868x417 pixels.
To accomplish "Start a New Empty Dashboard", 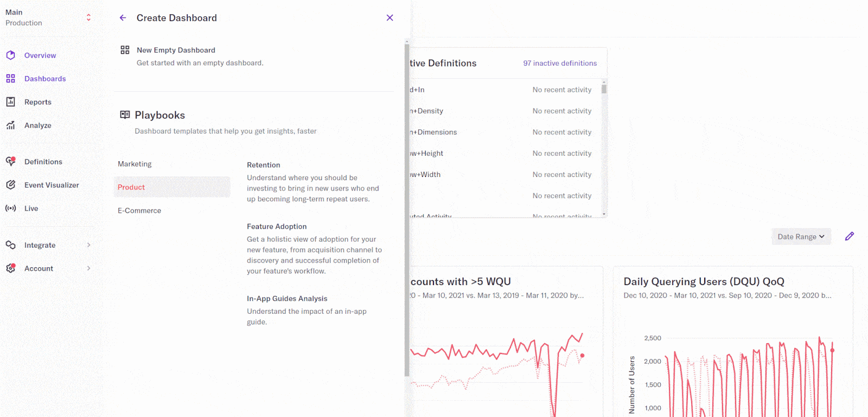I will pos(176,50).
